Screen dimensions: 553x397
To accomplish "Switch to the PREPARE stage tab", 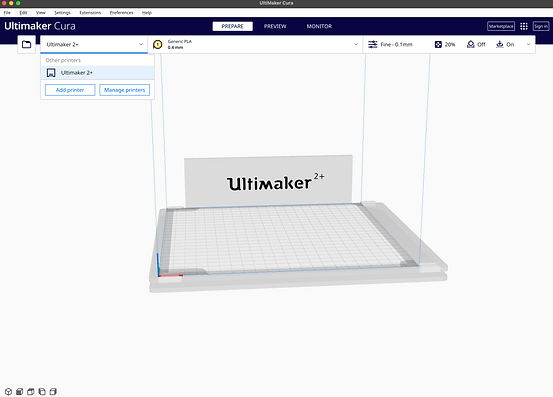I will 232,26.
